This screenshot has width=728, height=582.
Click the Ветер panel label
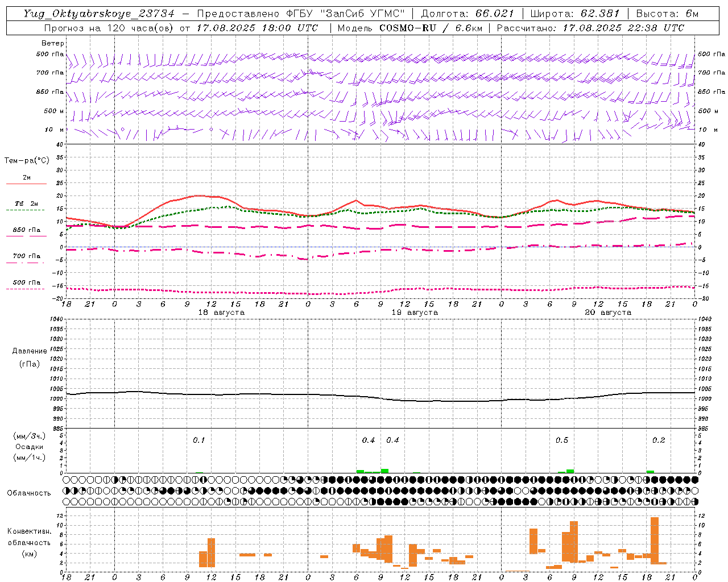tap(53, 43)
